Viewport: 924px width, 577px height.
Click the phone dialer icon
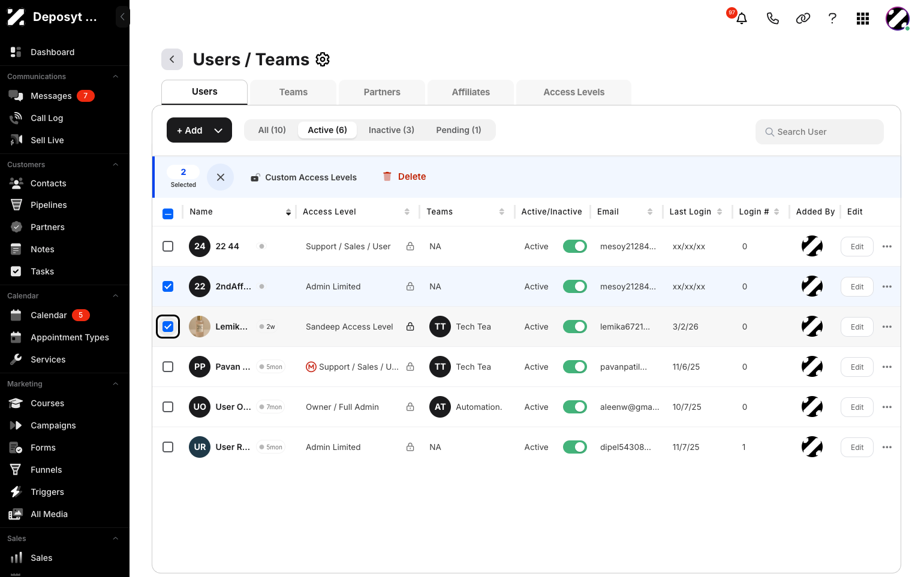coord(772,19)
